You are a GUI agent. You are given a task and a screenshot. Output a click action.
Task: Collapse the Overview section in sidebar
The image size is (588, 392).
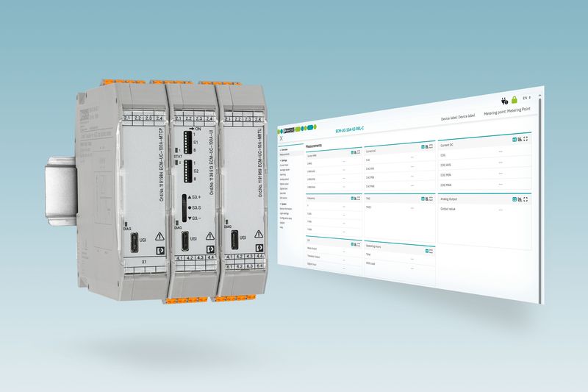pos(284,150)
